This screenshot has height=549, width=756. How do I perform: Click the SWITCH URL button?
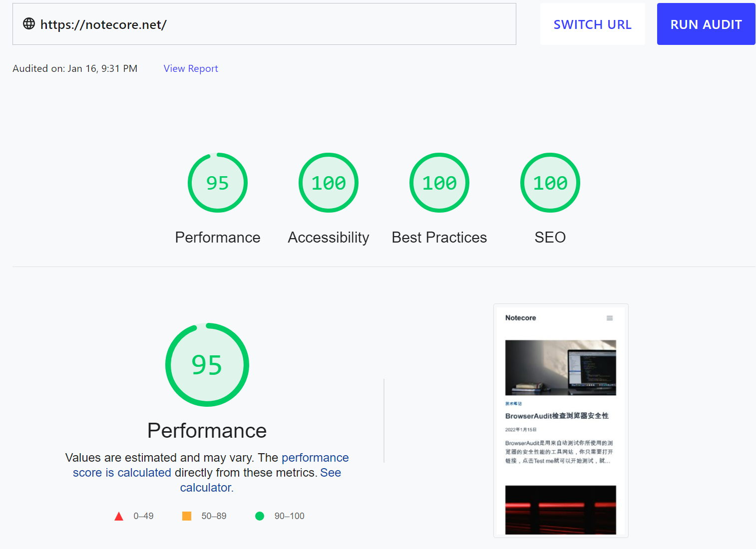coord(592,24)
